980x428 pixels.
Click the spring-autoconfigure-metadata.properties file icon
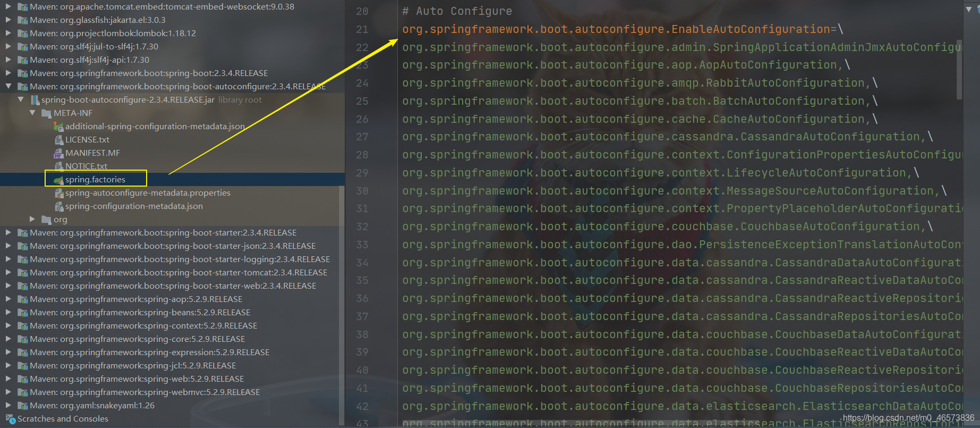pyautogui.click(x=59, y=193)
